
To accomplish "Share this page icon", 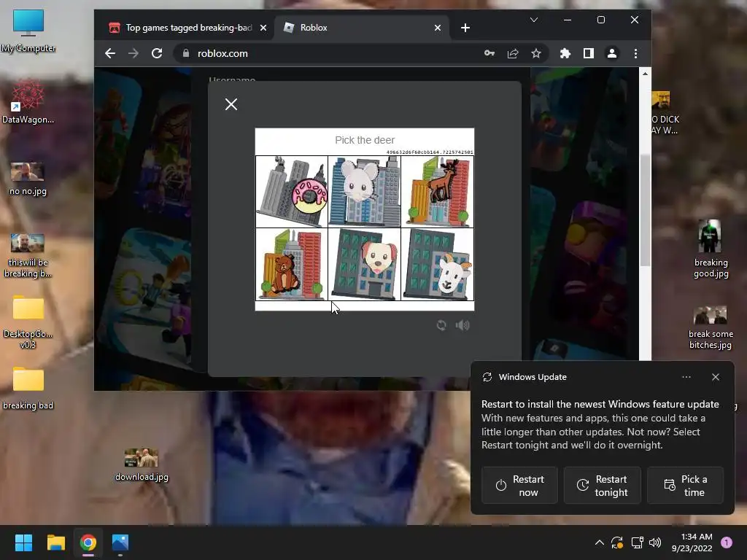I will pyautogui.click(x=513, y=53).
